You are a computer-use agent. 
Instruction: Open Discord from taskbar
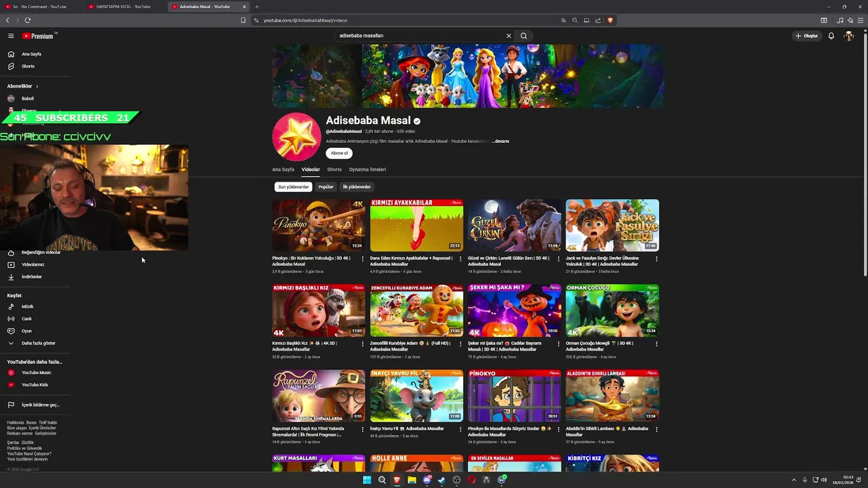tap(427, 480)
